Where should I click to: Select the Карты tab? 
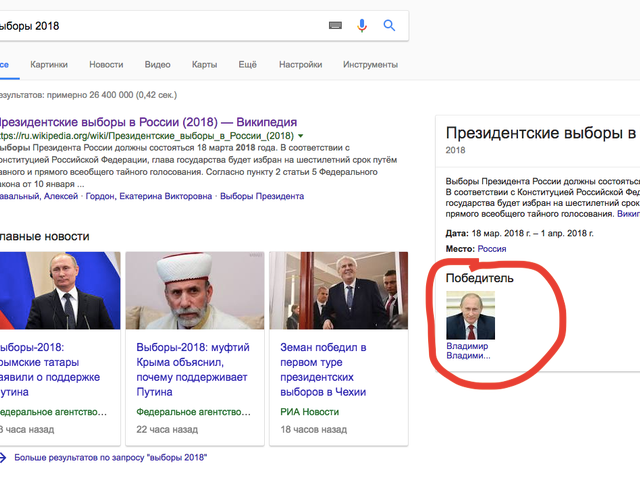coord(204,64)
